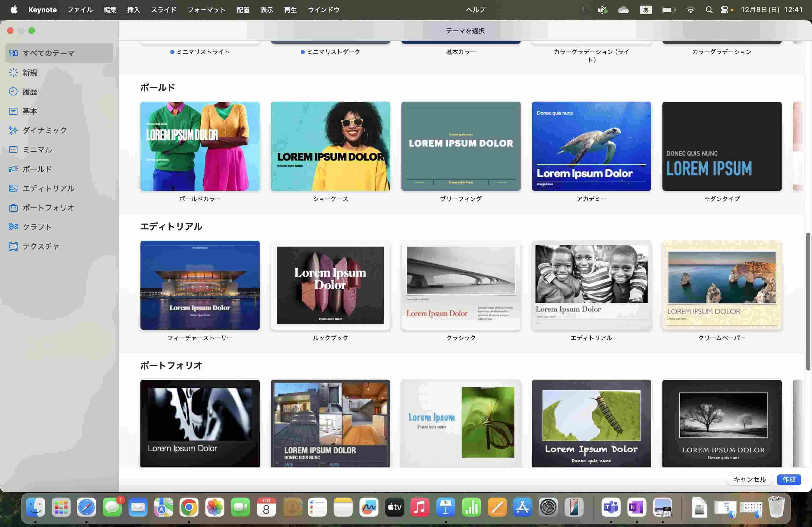812x527 pixels.
Task: Select the ルックブック theme thumbnail
Action: point(330,285)
